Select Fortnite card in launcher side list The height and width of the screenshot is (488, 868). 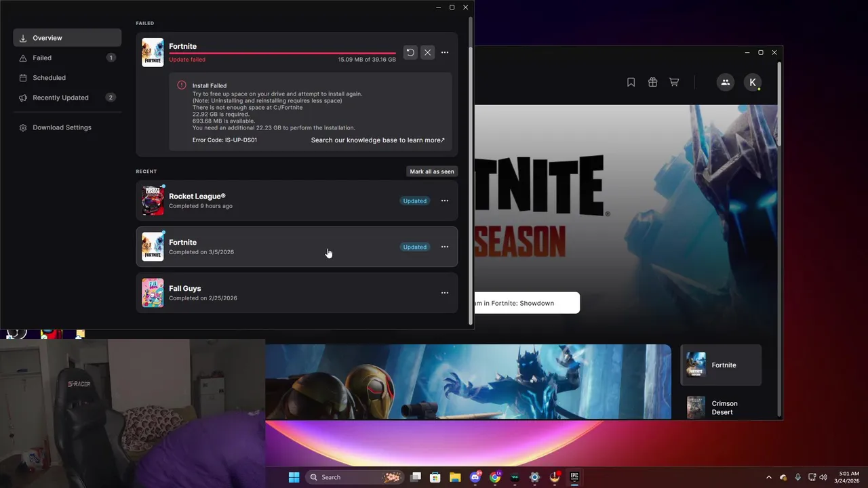point(721,365)
